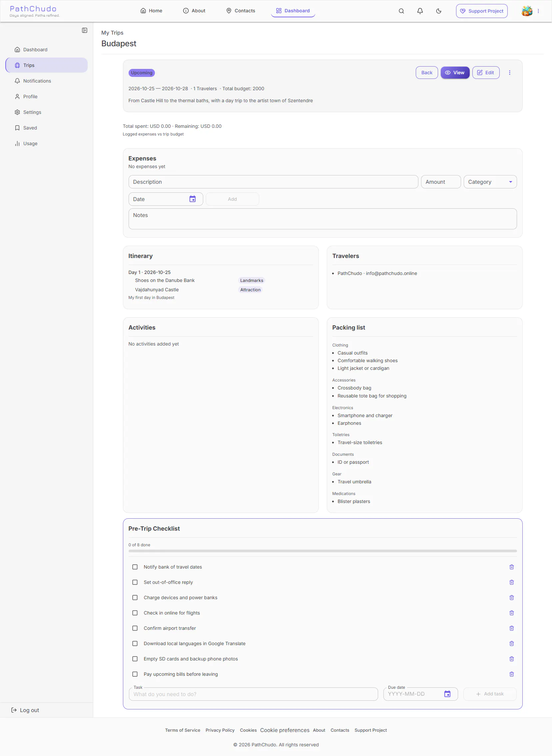Check Set out-of-office reply
This screenshot has height=756, width=552.
[135, 582]
